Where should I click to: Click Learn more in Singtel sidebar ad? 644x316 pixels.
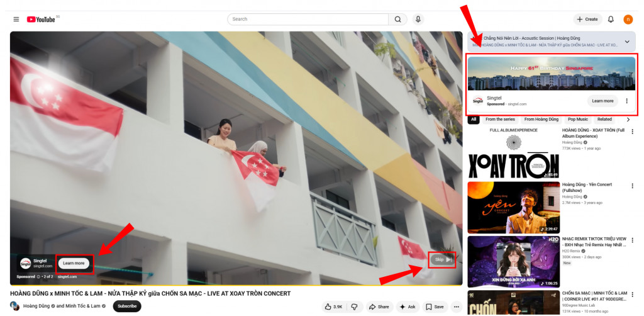pos(602,101)
